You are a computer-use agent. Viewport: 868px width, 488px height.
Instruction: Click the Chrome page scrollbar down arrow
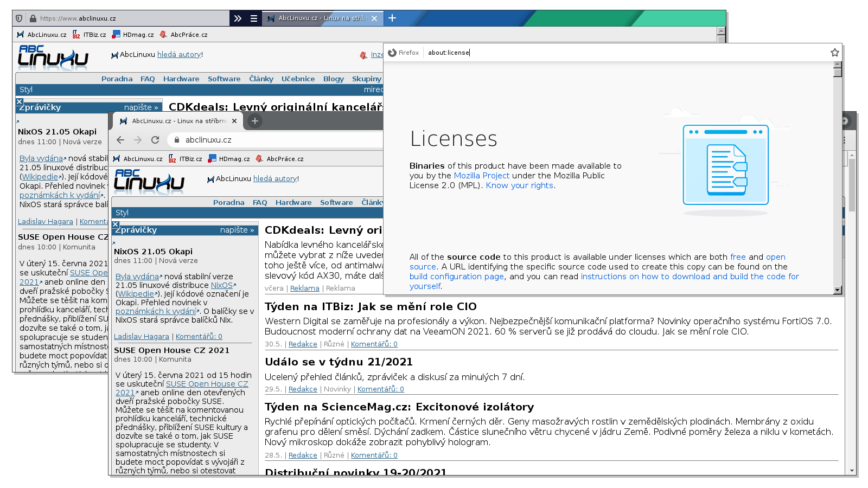click(x=852, y=471)
